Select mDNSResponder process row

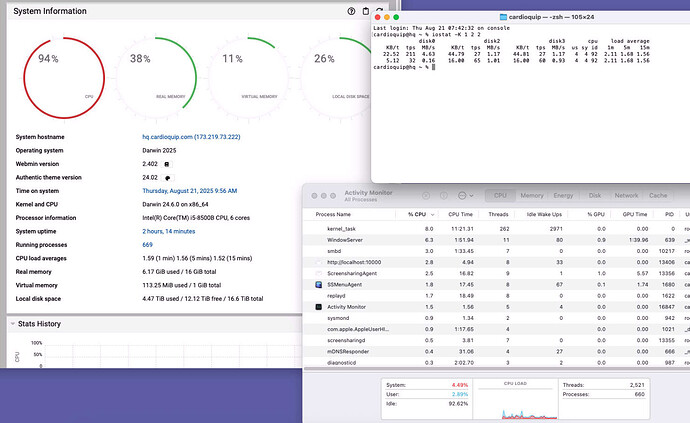(496, 351)
